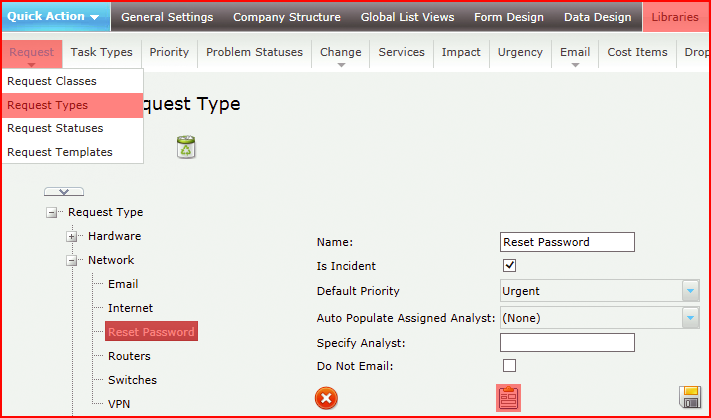Click the chevron collapse bar above tree
Screen dimensions: 711x418
64,192
